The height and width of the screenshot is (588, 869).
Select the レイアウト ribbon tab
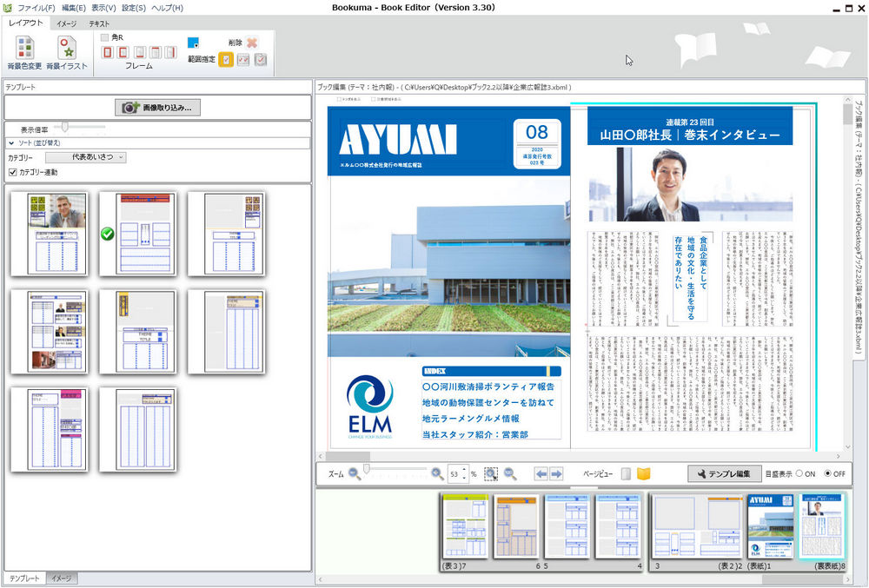point(25,23)
